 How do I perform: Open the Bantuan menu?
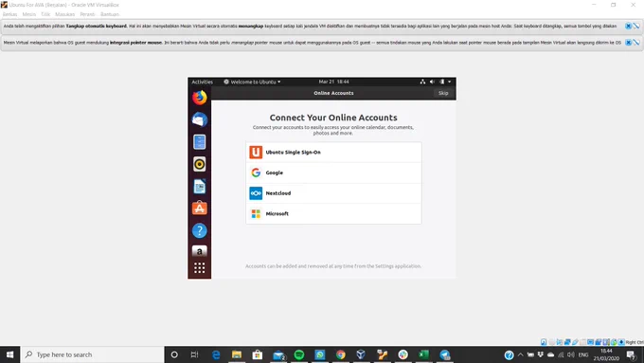coord(110,14)
